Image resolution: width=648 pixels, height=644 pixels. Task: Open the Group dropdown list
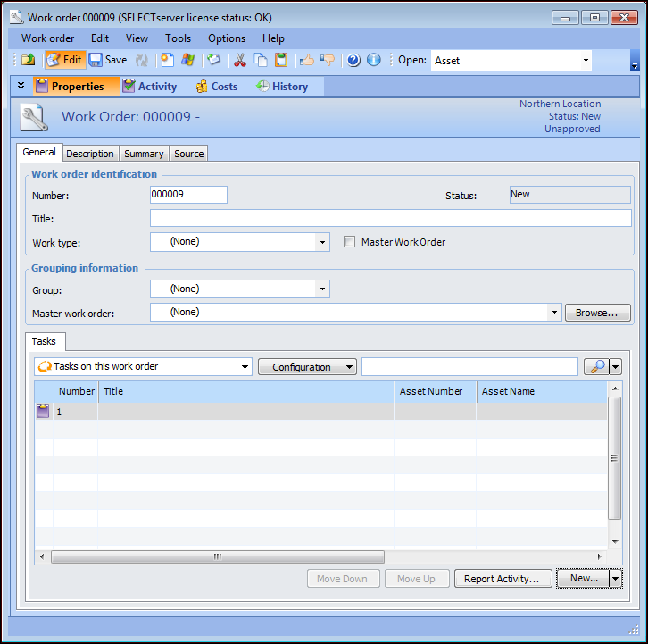321,289
